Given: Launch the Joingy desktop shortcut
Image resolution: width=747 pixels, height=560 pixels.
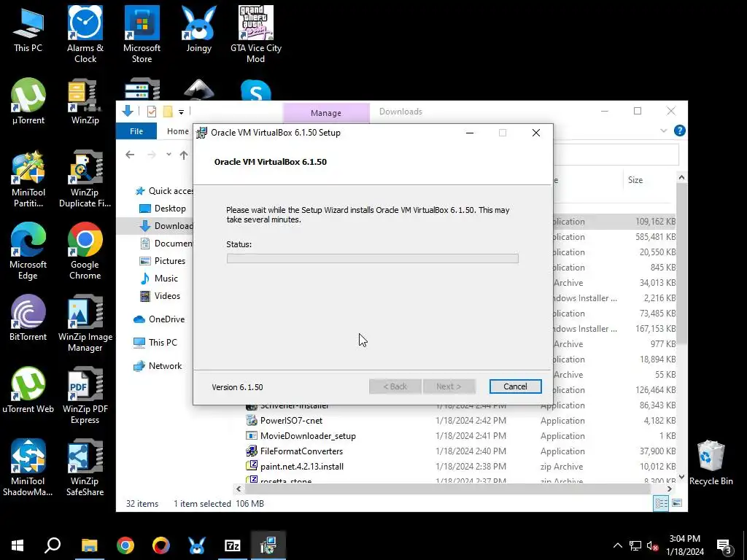Looking at the screenshot, I should [198, 29].
